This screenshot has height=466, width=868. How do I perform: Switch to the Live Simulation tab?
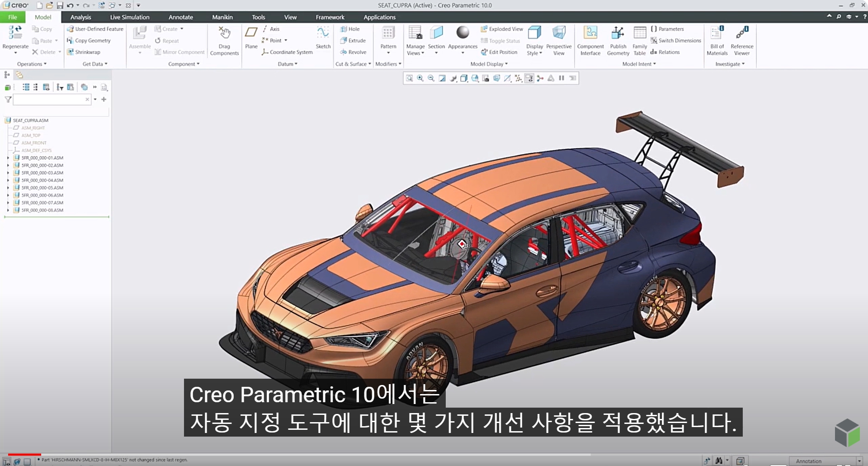coord(129,17)
